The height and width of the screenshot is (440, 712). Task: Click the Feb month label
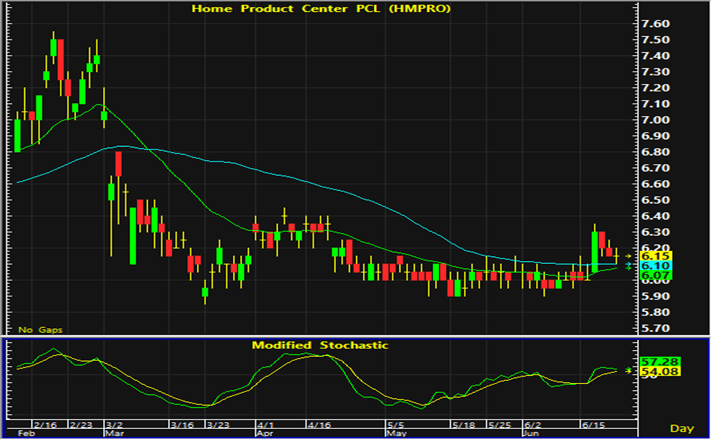[x=26, y=434]
